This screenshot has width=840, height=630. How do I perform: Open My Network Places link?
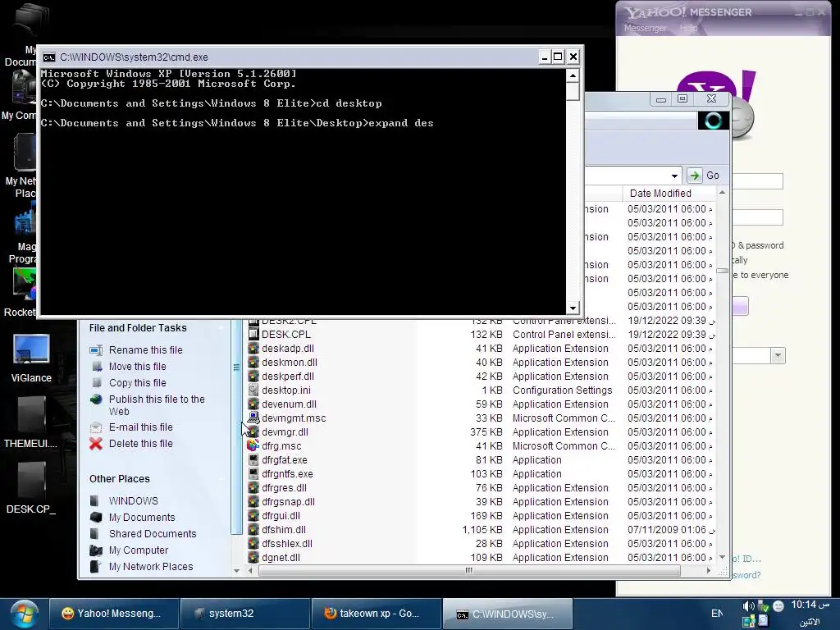pos(151,567)
